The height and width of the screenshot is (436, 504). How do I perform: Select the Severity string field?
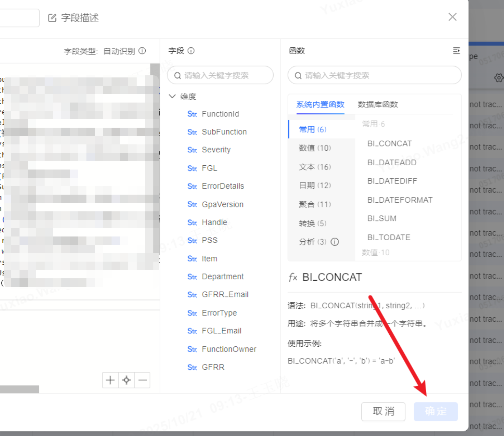[216, 150]
